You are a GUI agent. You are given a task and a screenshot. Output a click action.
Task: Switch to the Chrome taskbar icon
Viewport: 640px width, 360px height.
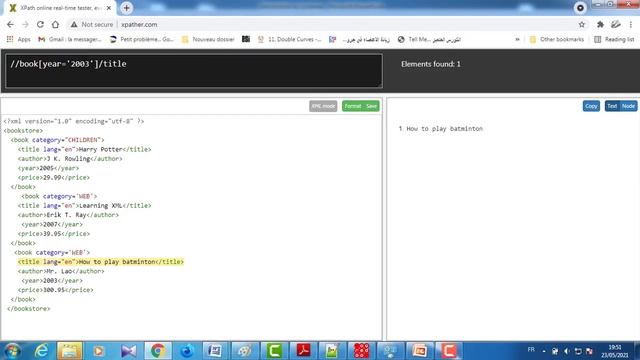click(x=158, y=351)
